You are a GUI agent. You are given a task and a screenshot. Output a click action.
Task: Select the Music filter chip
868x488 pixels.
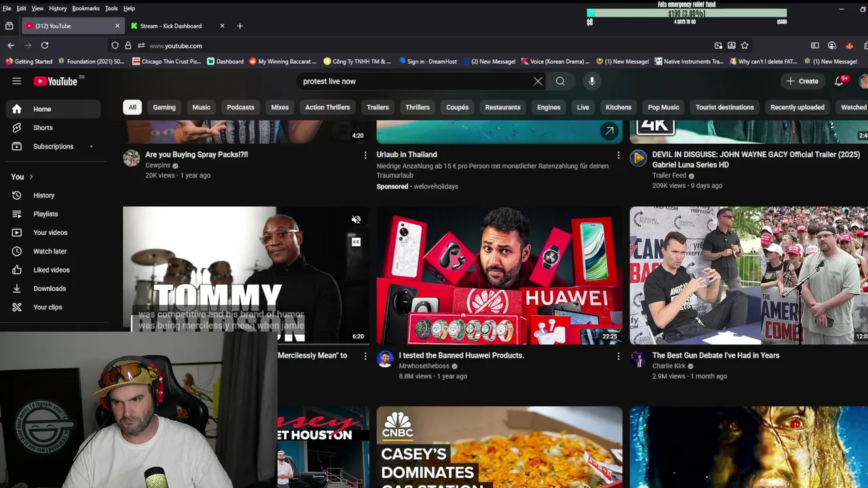[201, 107]
